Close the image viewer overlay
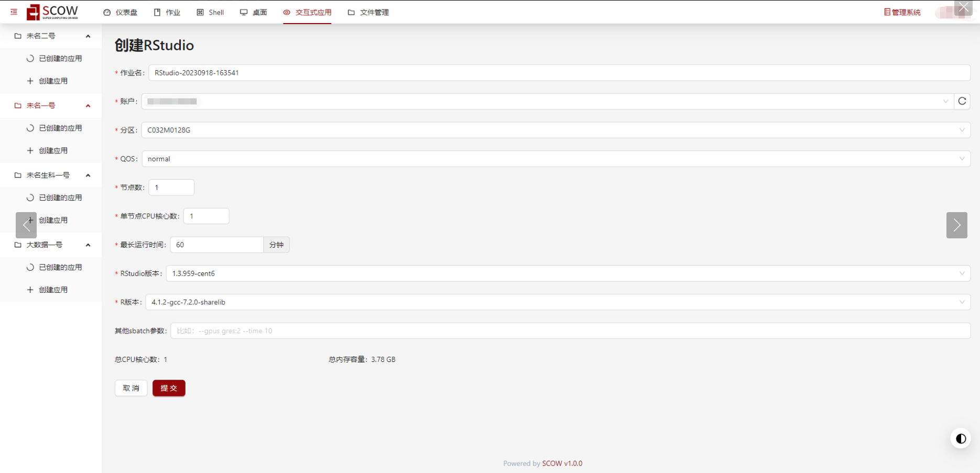980x473 pixels. coord(964,7)
